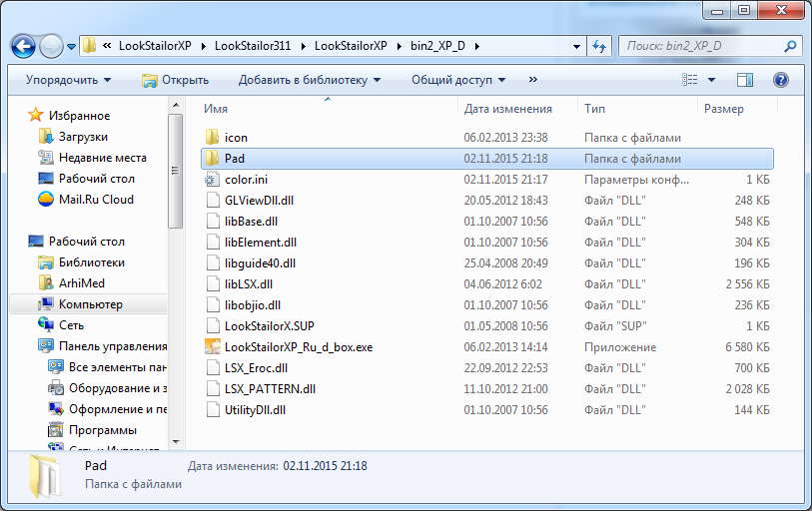
Task: Click the ArhiMed user icon
Action: (46, 282)
